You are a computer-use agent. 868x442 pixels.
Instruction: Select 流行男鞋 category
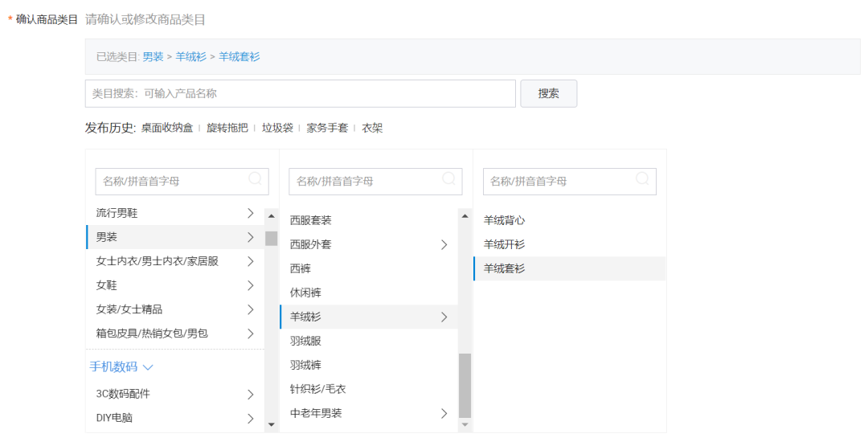[175, 213]
